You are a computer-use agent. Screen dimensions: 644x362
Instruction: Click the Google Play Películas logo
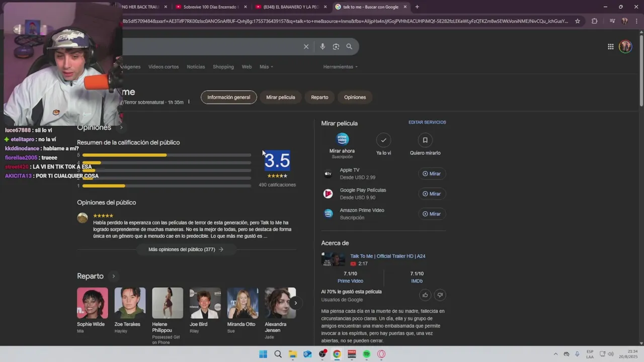coord(328,194)
